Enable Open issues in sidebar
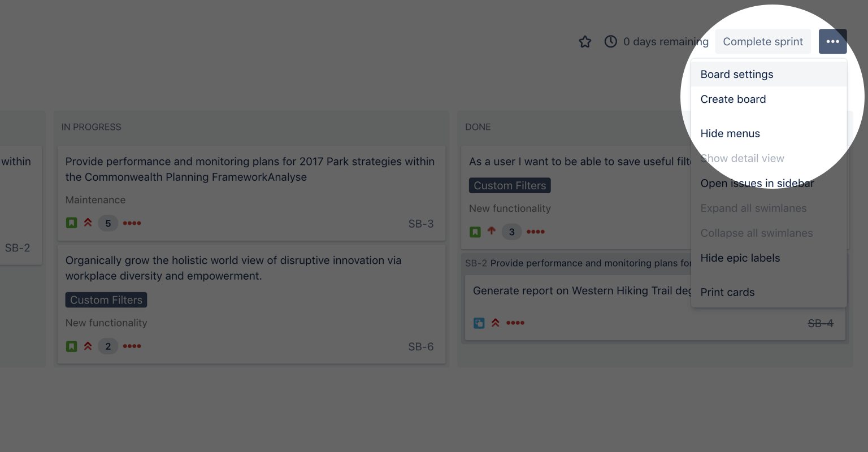 pos(757,183)
